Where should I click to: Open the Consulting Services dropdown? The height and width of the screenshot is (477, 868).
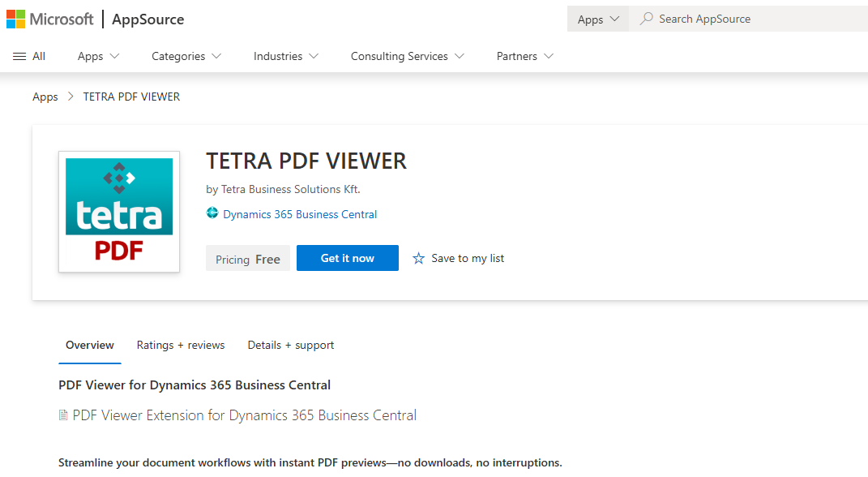(x=406, y=56)
